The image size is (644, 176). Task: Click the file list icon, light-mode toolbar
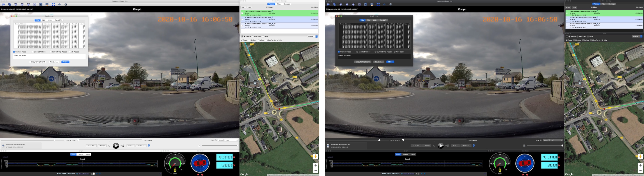(x=9, y=4)
